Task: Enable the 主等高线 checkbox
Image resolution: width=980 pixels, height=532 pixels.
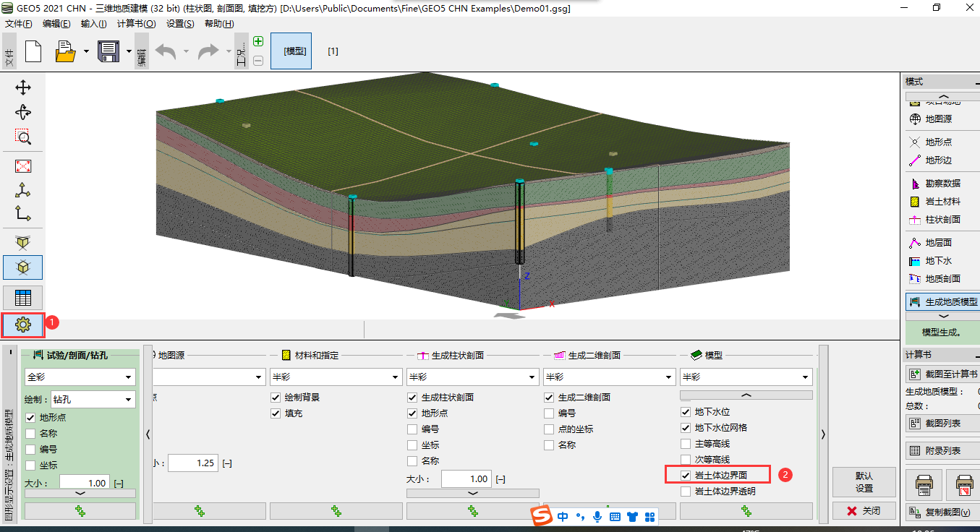Action: (686, 444)
